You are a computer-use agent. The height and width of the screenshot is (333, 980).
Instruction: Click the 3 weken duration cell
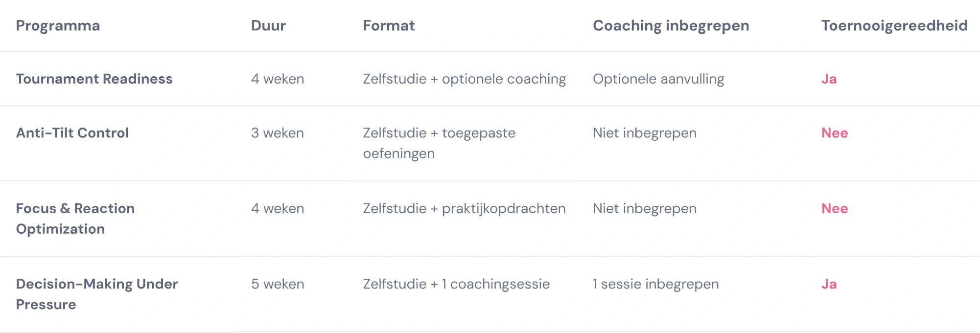pos(277,133)
